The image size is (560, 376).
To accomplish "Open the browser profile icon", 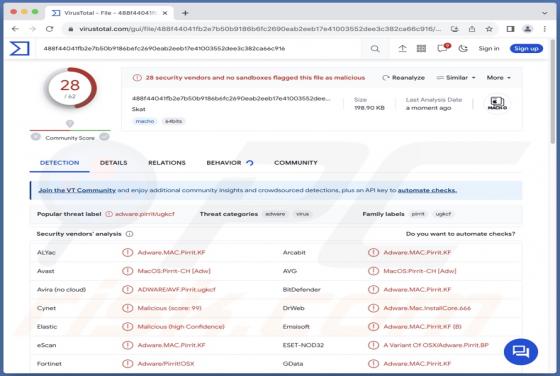I will click(x=528, y=29).
